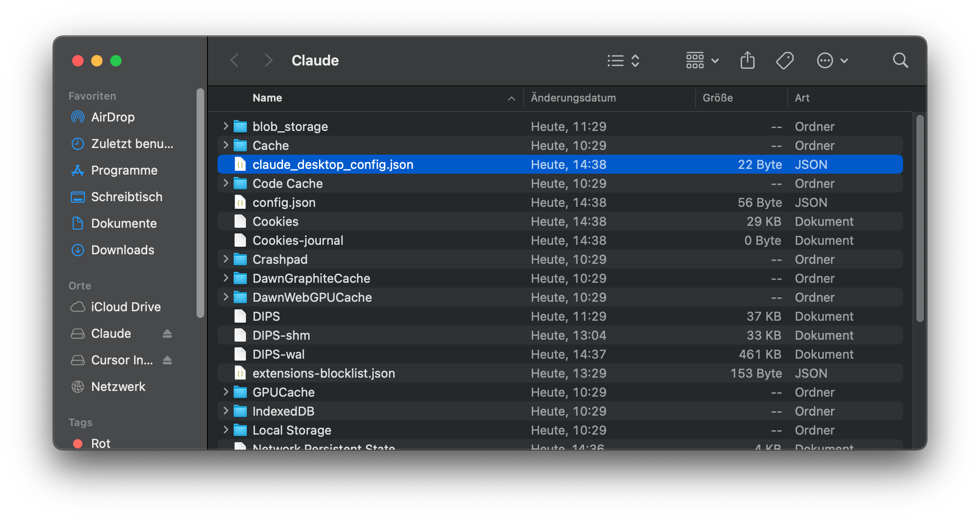Expand the blob_storage folder

pos(226,126)
